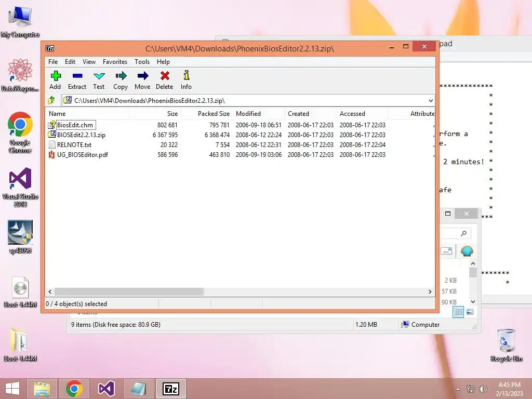Click the horizontal scrollbar right arrow
This screenshot has height=399, width=532.
tap(430, 291)
